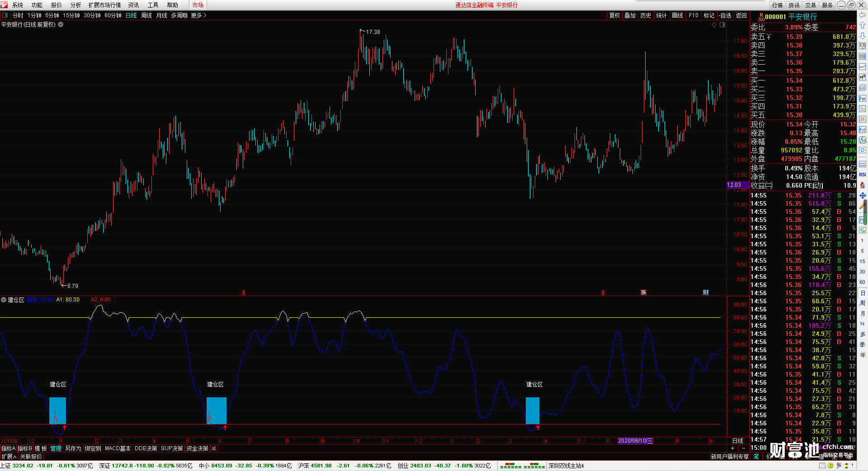The image size is (868, 471).
Task: Toggle the 月 monthly period in sidebar
Action: point(863,314)
